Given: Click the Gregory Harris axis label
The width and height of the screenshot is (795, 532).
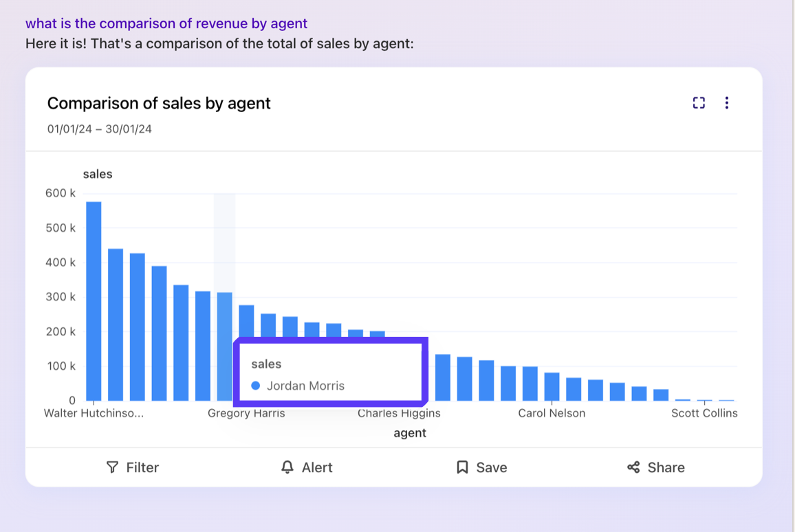Looking at the screenshot, I should pos(246,413).
